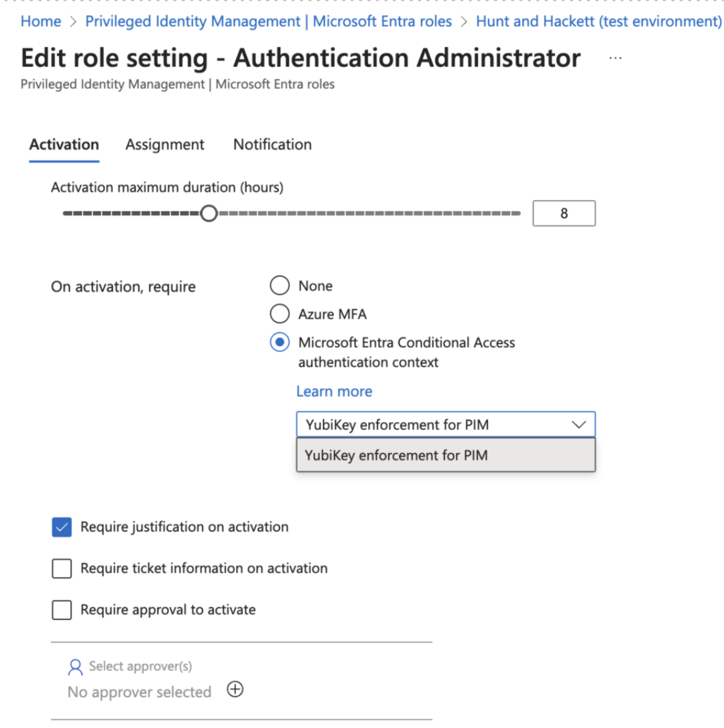Click the duration hours input showing 8

coord(564,213)
